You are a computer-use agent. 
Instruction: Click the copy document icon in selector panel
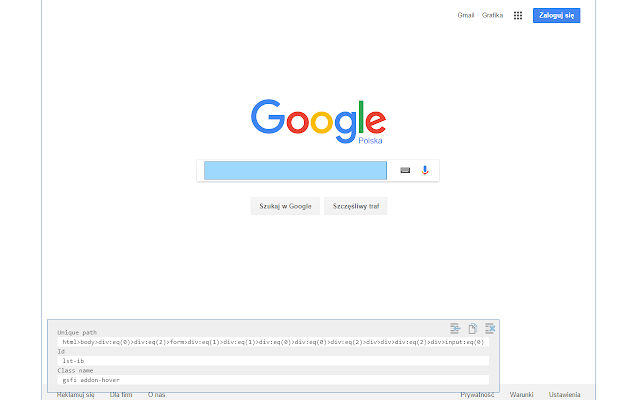tap(472, 328)
